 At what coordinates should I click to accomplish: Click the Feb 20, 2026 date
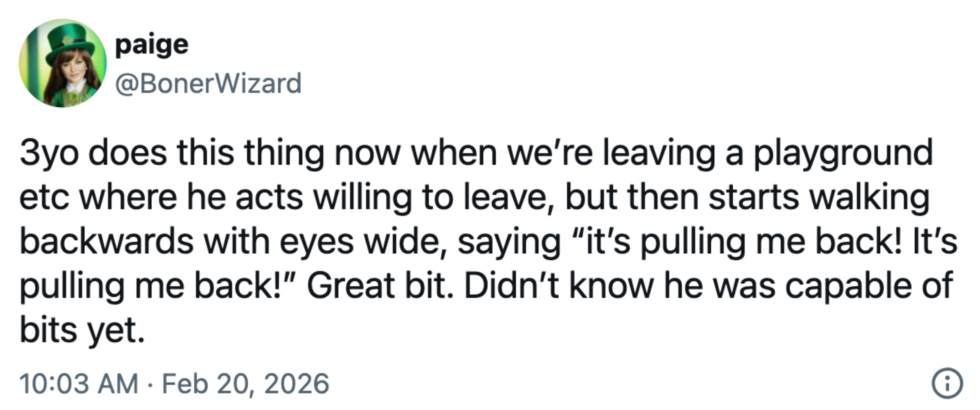[245, 384]
